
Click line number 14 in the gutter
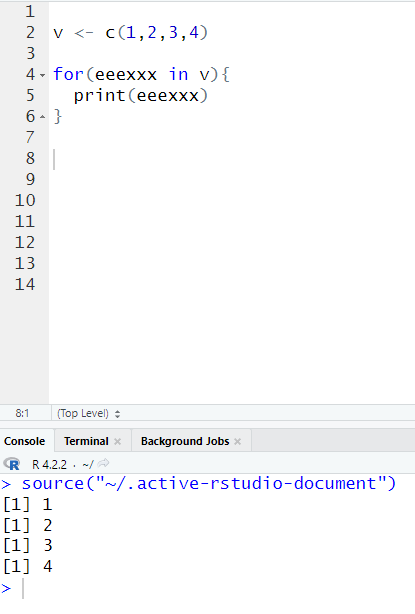click(x=25, y=284)
